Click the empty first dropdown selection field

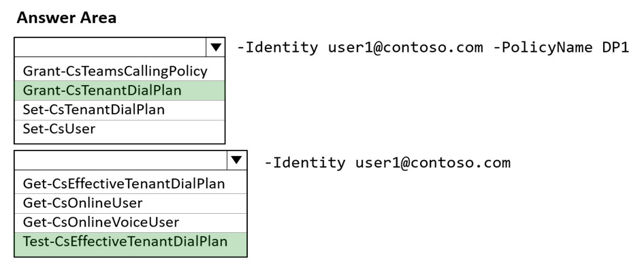[110, 47]
